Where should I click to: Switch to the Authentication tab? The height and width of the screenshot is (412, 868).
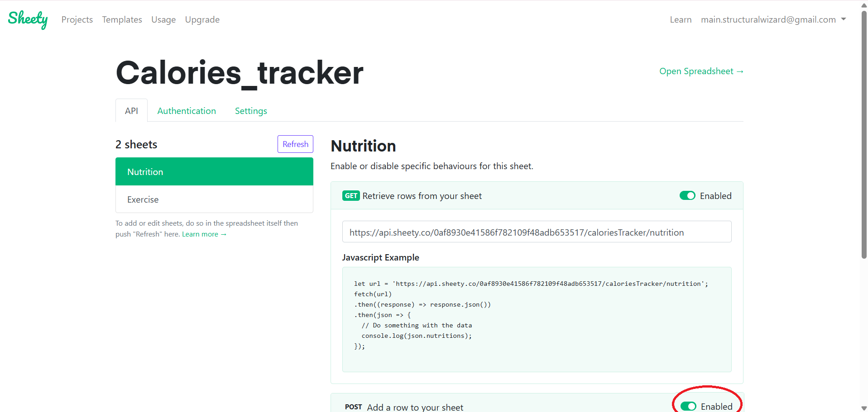point(187,111)
